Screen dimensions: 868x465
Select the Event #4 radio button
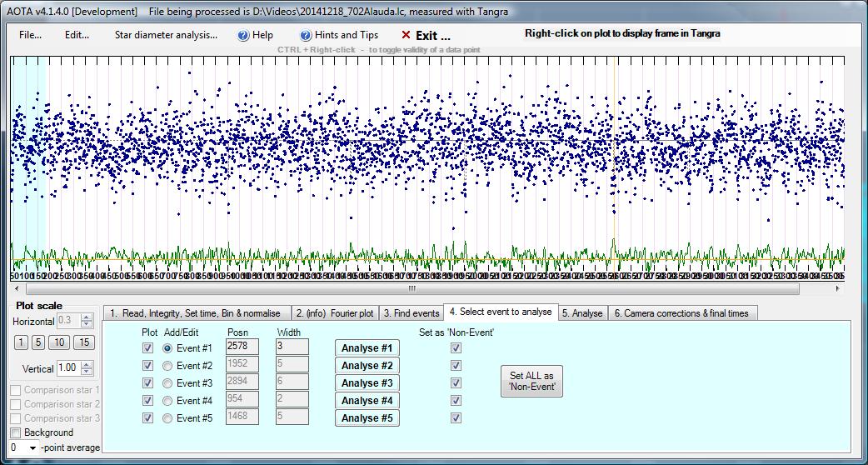[x=167, y=400]
